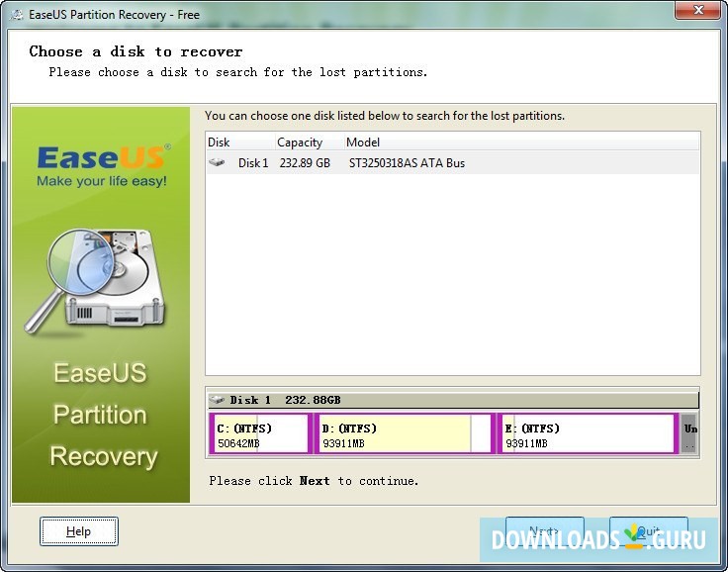
Task: Click the hard drive magnifier illustration
Action: point(95,280)
